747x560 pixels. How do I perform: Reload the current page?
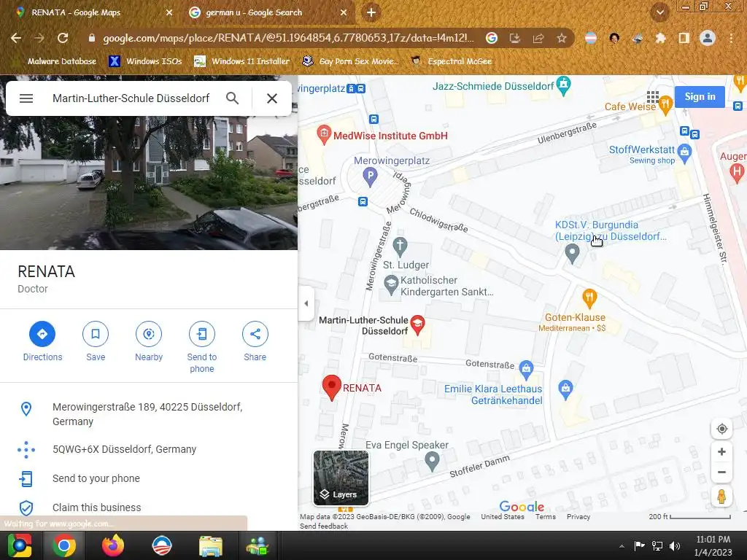pos(63,38)
